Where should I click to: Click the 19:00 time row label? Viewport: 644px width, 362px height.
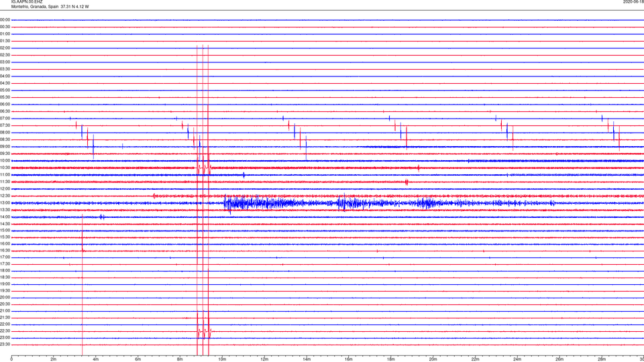click(x=5, y=284)
